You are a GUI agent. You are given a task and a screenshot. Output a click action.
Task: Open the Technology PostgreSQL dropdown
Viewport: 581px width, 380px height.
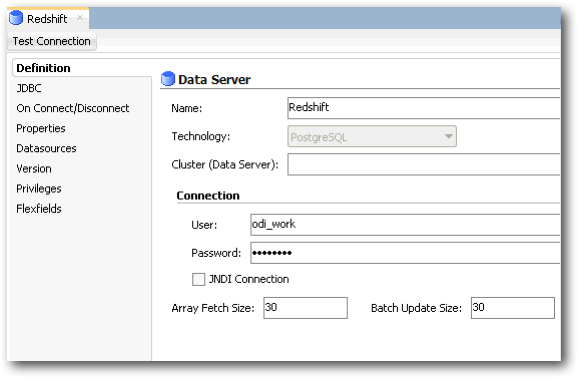pos(372,136)
